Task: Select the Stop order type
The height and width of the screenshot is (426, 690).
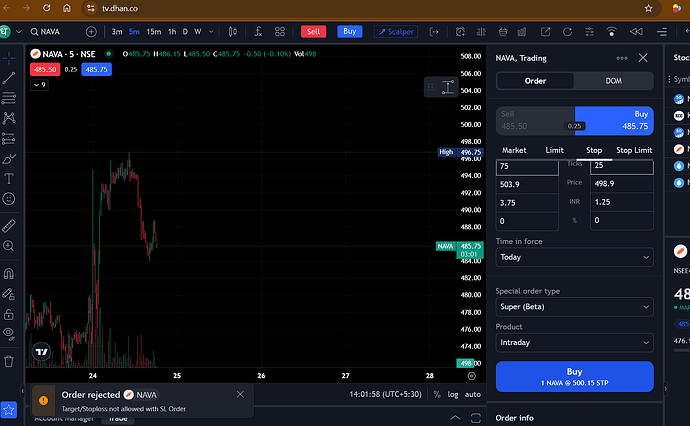Action: pos(594,151)
